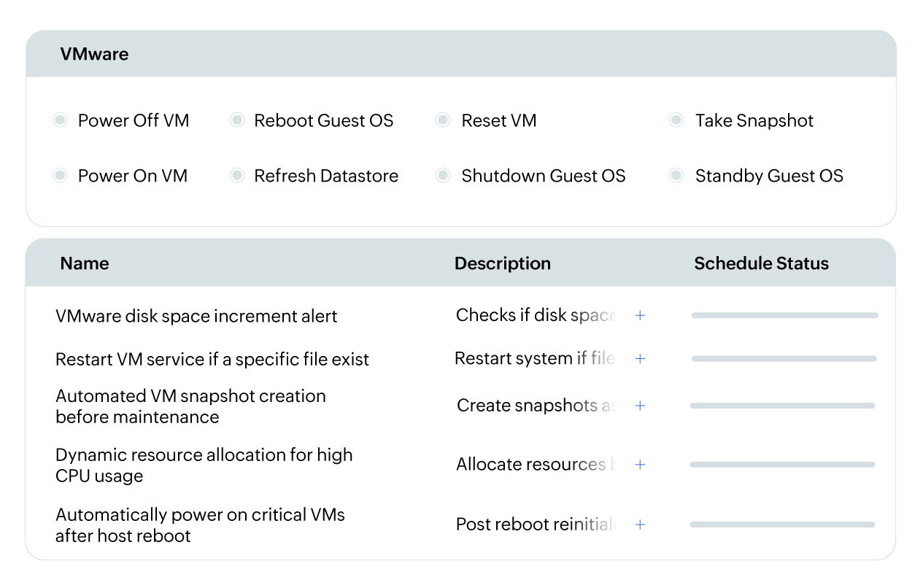Image resolution: width=923 pixels, height=588 pixels.
Task: Click plus icon beside 'Allocate resources'
Action: pos(640,465)
